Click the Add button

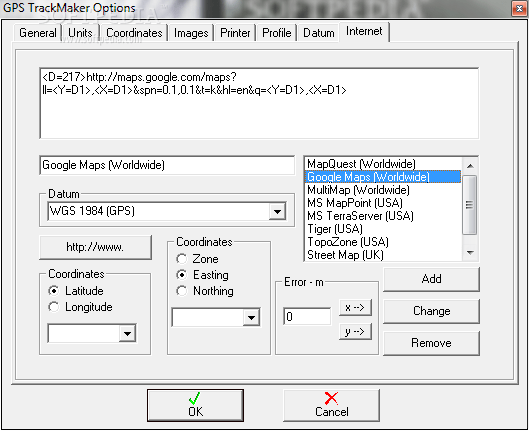click(431, 280)
